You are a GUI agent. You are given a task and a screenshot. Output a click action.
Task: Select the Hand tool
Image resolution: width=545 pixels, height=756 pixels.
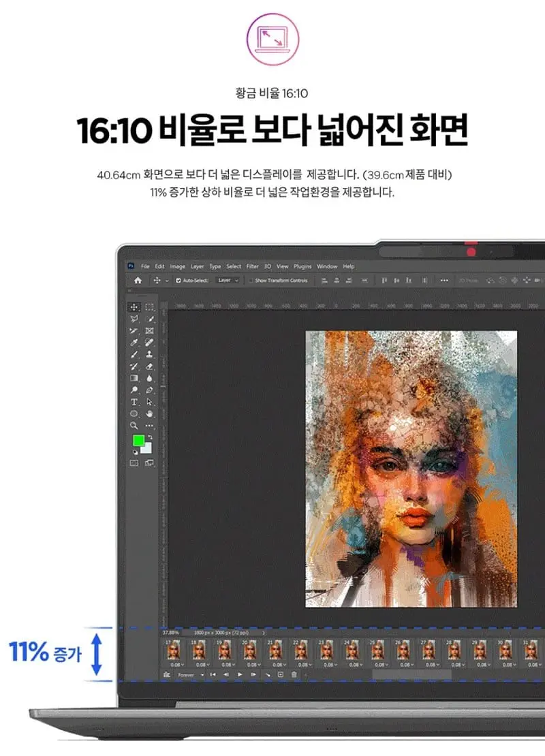pyautogui.click(x=149, y=413)
